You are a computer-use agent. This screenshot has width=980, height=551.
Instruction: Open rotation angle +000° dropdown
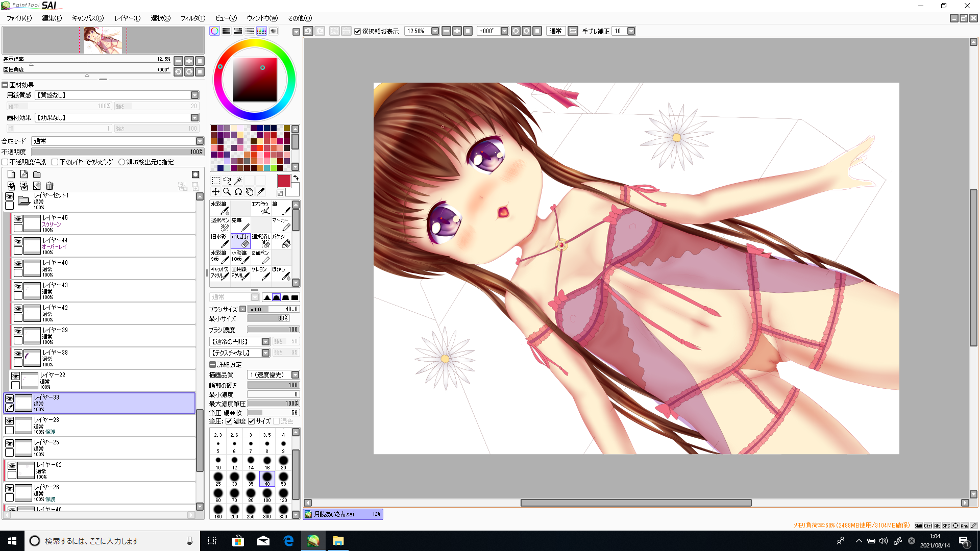tap(504, 31)
